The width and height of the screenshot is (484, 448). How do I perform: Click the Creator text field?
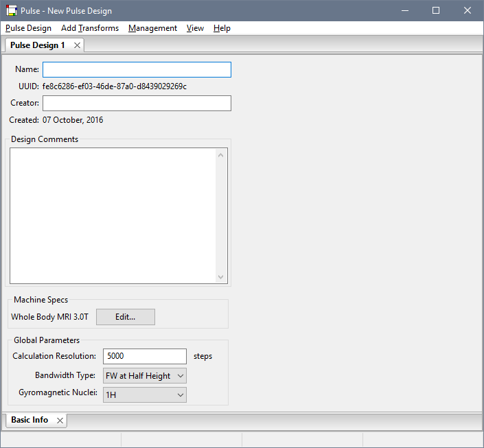137,103
